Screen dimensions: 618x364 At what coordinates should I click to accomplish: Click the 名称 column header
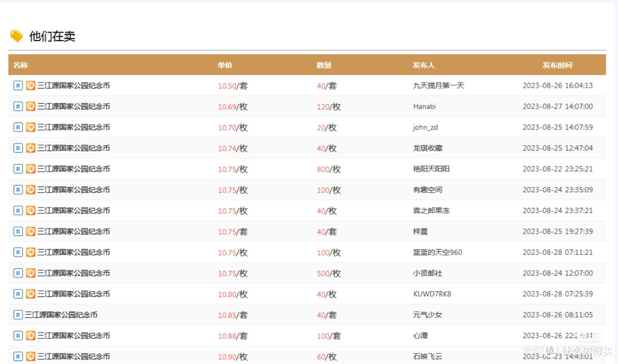pos(21,65)
